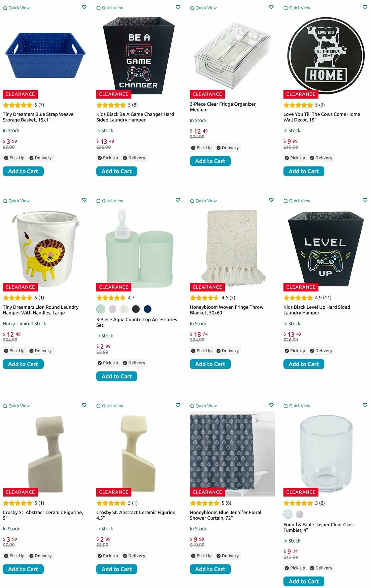
Task: Favorite the Level Up Laundry Hamper
Action: [x=365, y=200]
